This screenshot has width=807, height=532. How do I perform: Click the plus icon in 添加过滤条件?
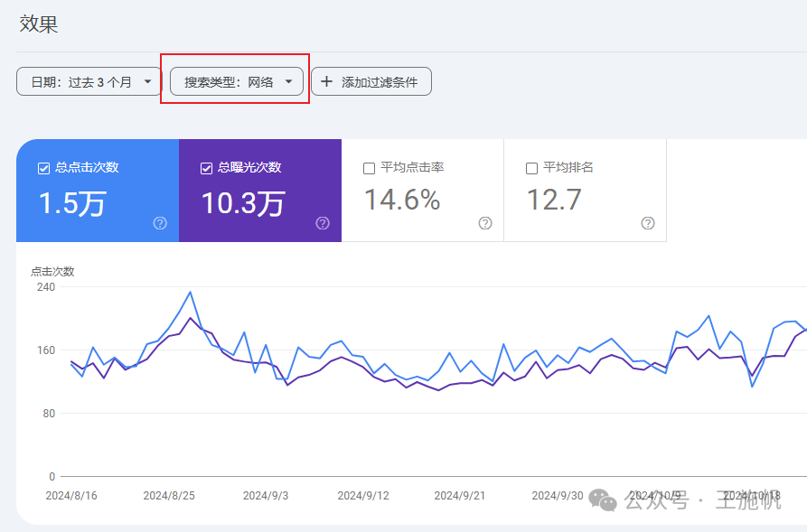pos(326,81)
